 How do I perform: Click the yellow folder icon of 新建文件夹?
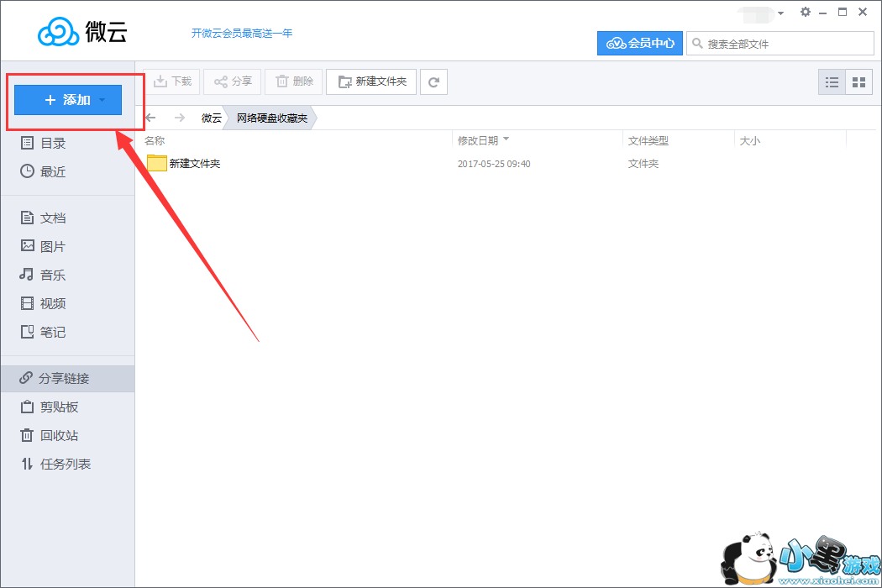click(x=156, y=163)
